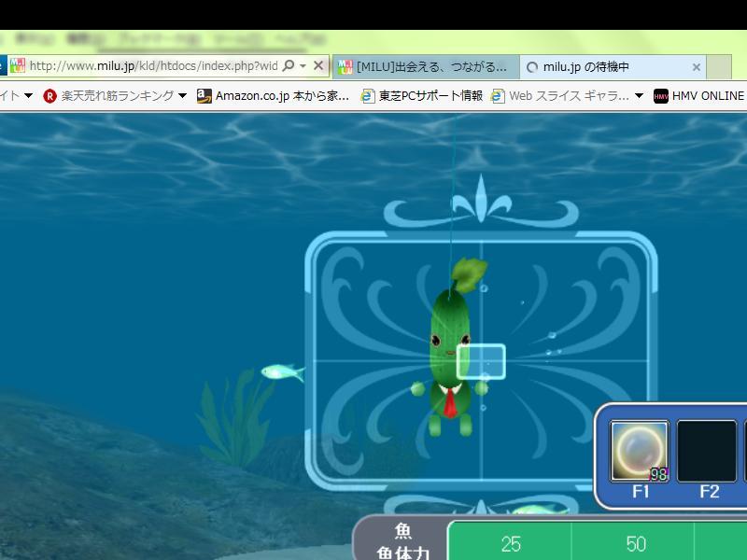Open the Amazon.co.jp favorite link
Viewport: 747px width, 560px height.
tap(282, 96)
